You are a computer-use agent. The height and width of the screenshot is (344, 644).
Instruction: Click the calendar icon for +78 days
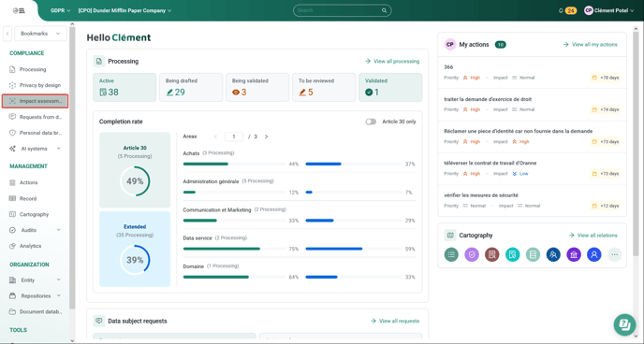tap(593, 78)
